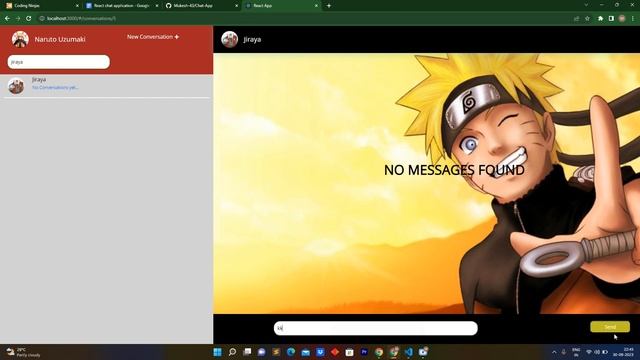
Task: Open Google Chrome taskbar icon
Action: 379,352
